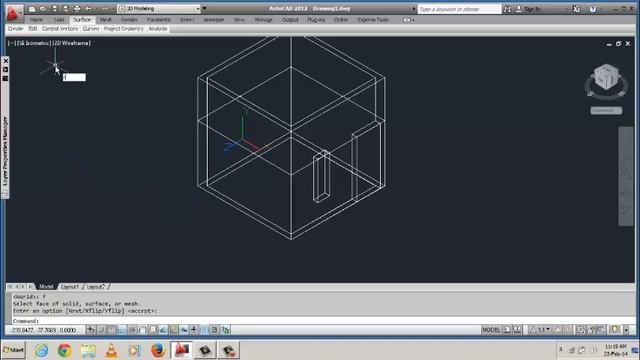The width and height of the screenshot is (640, 360).
Task: Open the 3D Modeling workspace dropdown
Action: coord(159,9)
